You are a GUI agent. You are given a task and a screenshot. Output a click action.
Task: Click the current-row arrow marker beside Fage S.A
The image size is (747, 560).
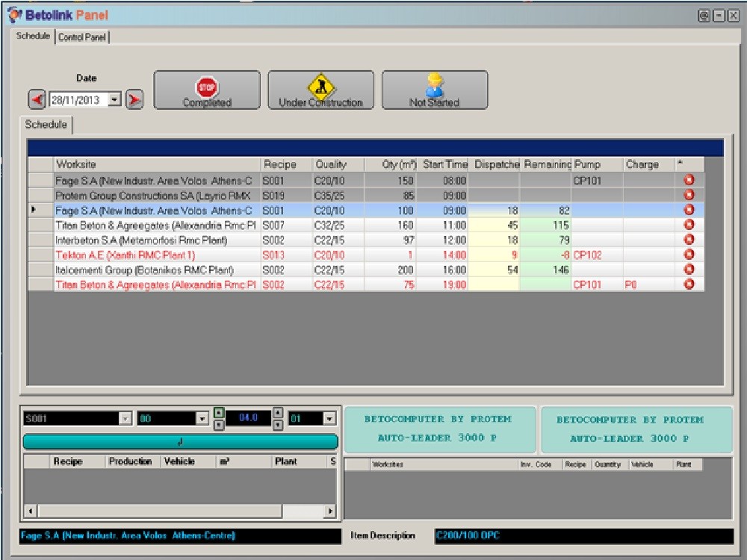[x=34, y=210]
